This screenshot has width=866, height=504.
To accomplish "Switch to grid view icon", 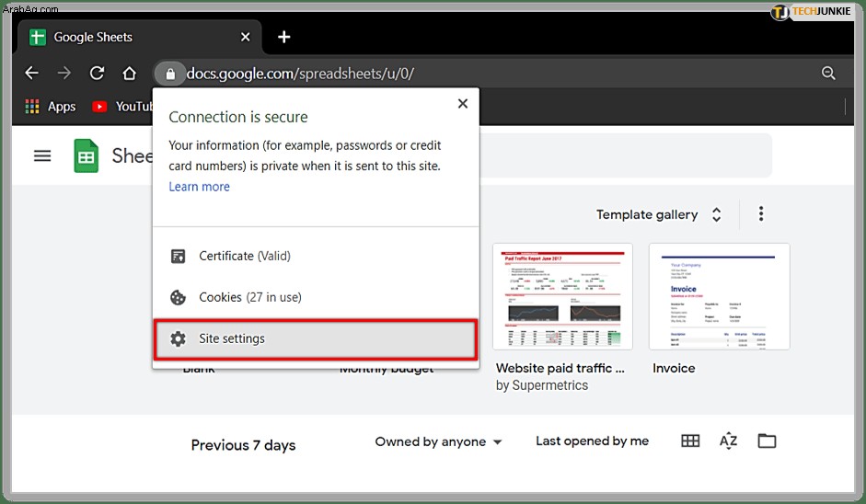I will tap(690, 441).
